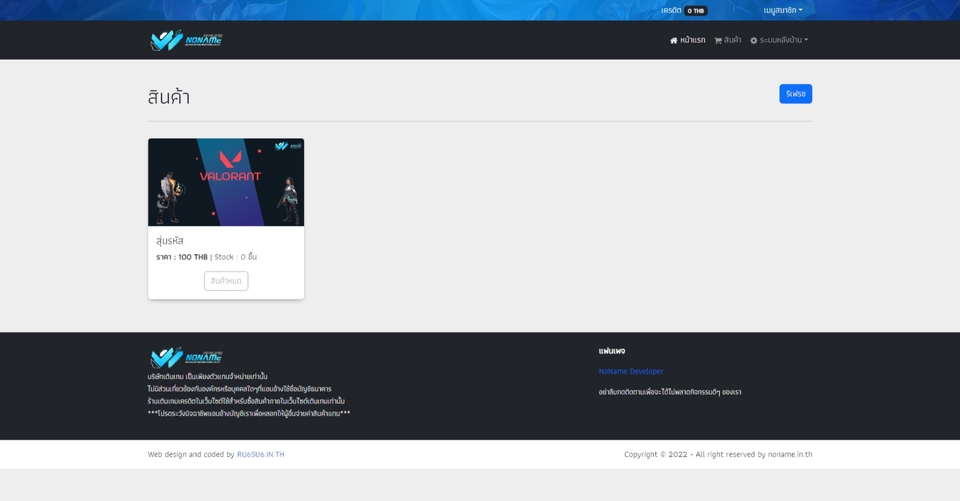Click the NoName logo in the navbar

tap(186, 40)
